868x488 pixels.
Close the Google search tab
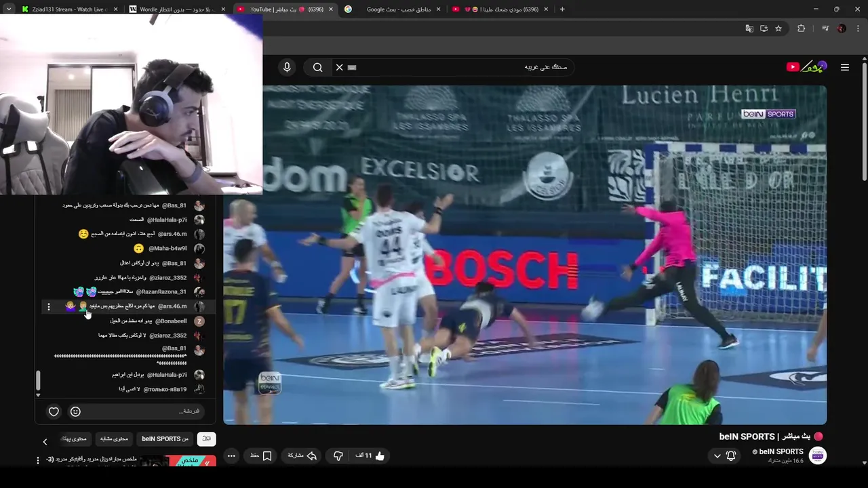[x=438, y=9]
